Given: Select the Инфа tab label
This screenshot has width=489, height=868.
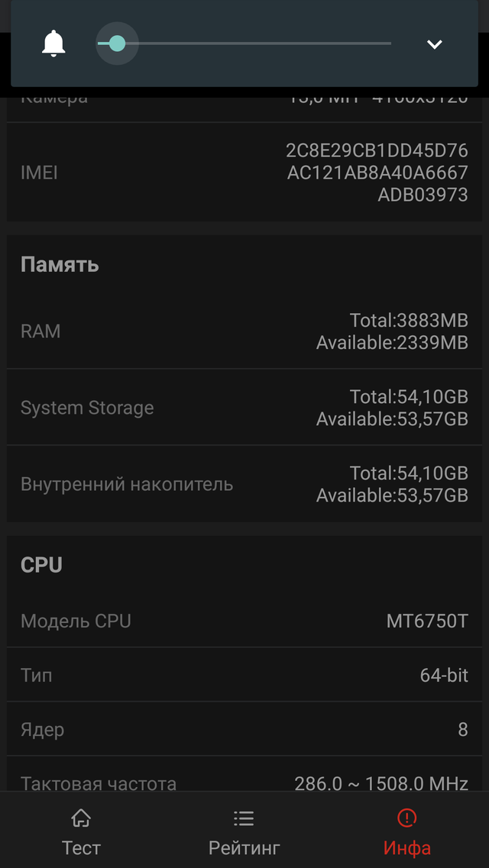Looking at the screenshot, I should click(407, 847).
